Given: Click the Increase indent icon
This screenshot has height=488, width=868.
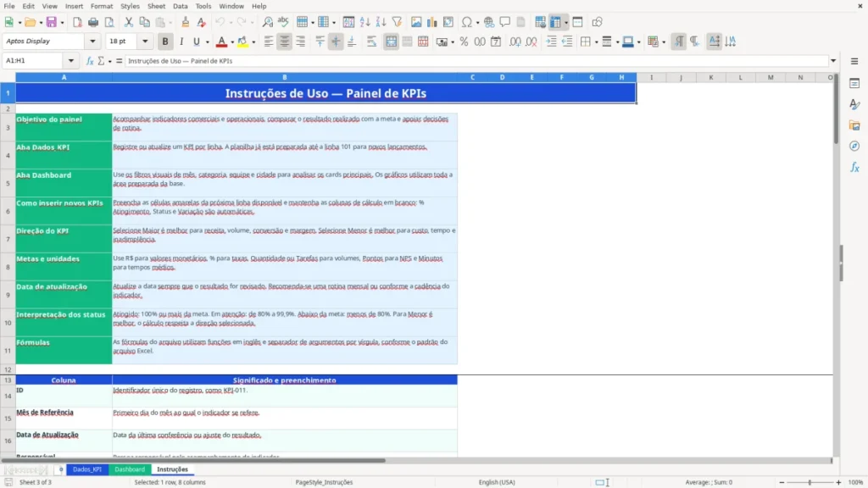Looking at the screenshot, I should [x=551, y=42].
